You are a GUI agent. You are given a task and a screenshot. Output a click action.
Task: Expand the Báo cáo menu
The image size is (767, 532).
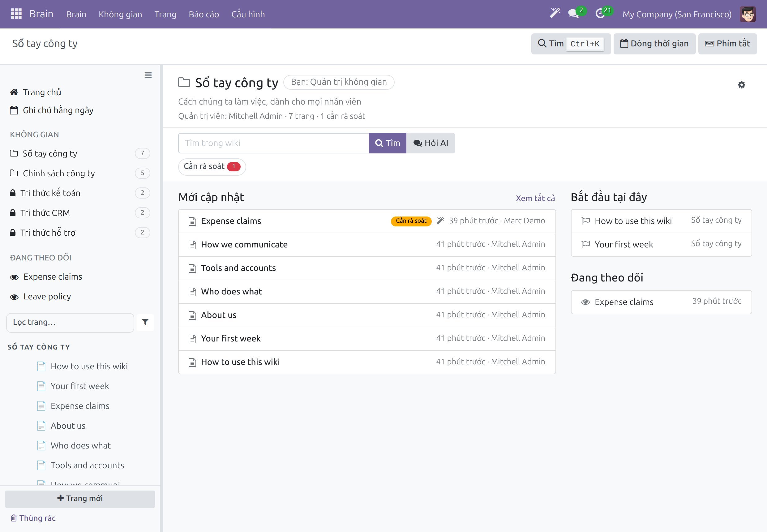204,14
